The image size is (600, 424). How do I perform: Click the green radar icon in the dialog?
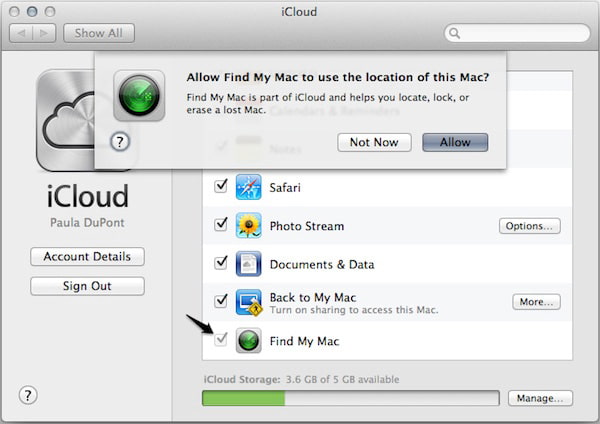point(138,95)
